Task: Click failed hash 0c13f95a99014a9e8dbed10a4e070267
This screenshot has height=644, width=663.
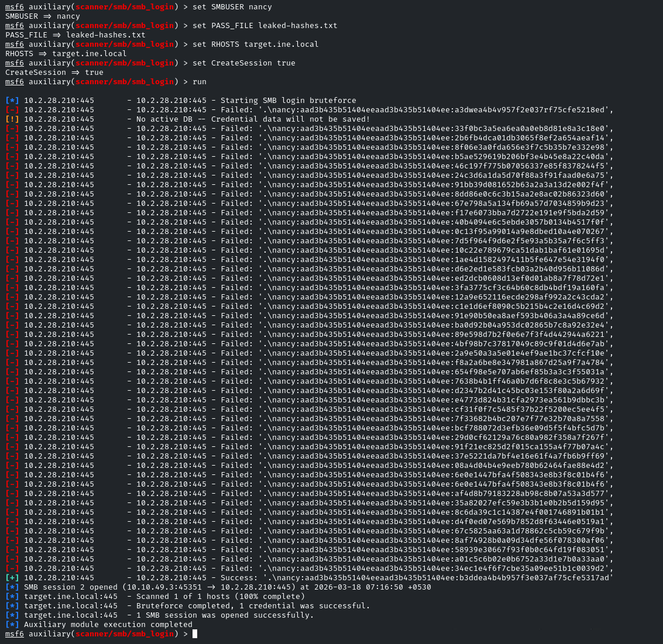Action: pyautogui.click(x=530, y=231)
